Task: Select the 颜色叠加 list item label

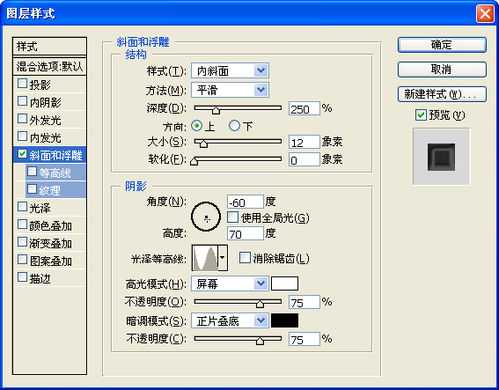Action: [x=51, y=226]
